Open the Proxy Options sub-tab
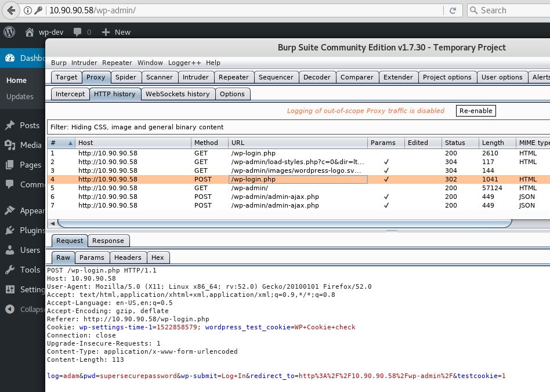The image size is (550, 392). pyautogui.click(x=232, y=94)
